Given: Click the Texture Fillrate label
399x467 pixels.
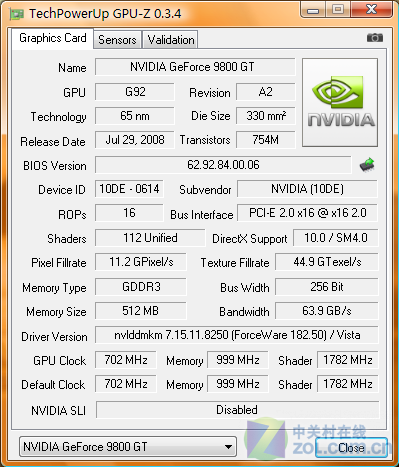Looking at the screenshot, I should point(235,263).
